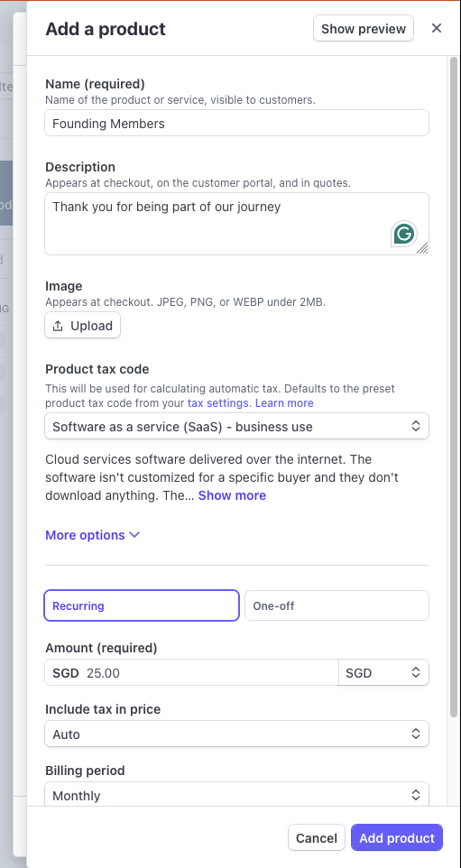Select the Recurring pricing option
This screenshot has height=868, width=461.
142,605
